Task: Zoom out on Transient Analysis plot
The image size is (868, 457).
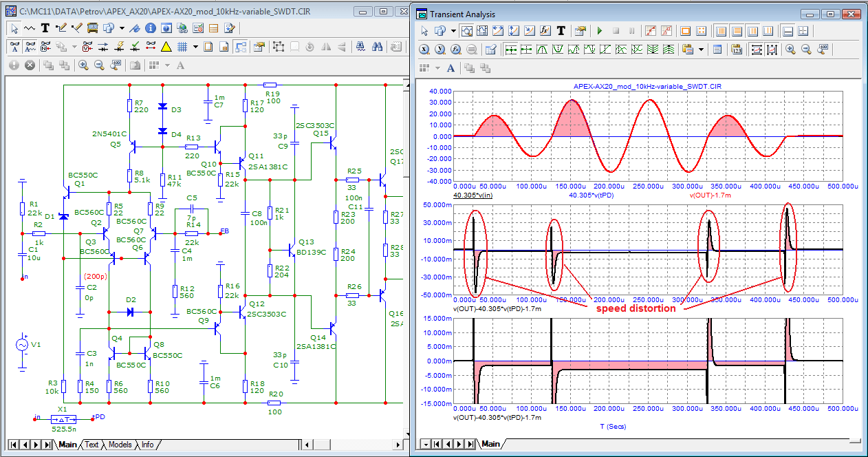Action: pos(806,50)
